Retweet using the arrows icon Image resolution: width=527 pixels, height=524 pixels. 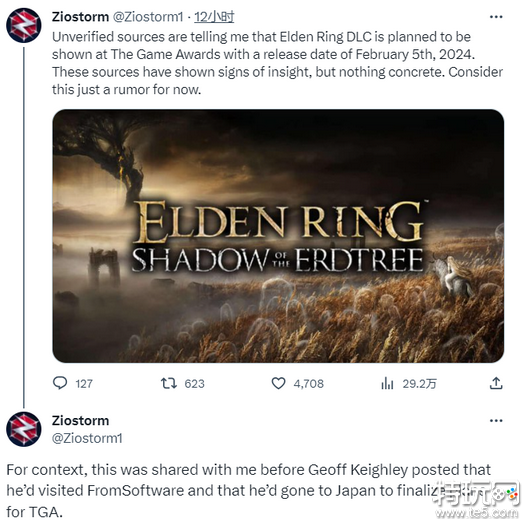(x=169, y=383)
